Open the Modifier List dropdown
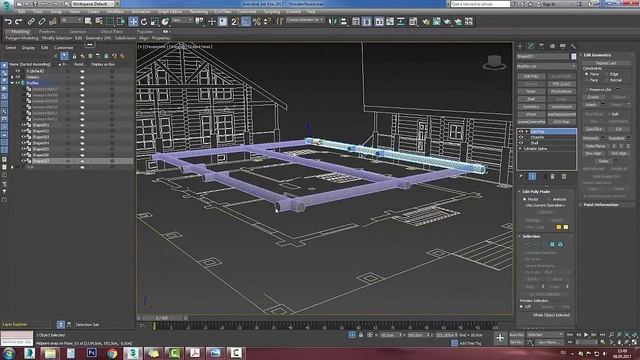 pos(546,66)
